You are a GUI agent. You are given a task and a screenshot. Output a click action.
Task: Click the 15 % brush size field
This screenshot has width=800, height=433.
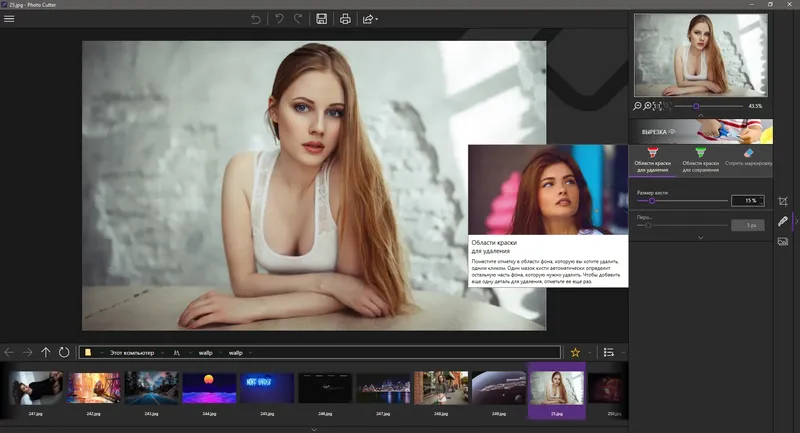tap(747, 200)
